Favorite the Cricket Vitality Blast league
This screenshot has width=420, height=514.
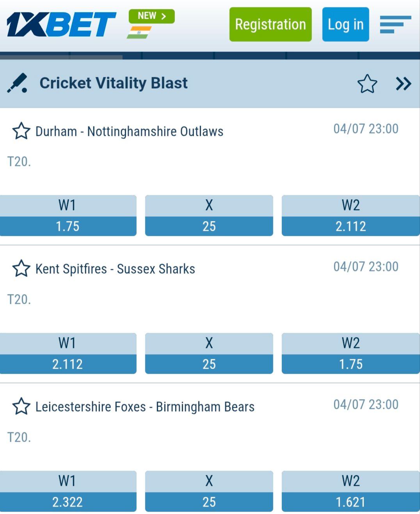367,84
